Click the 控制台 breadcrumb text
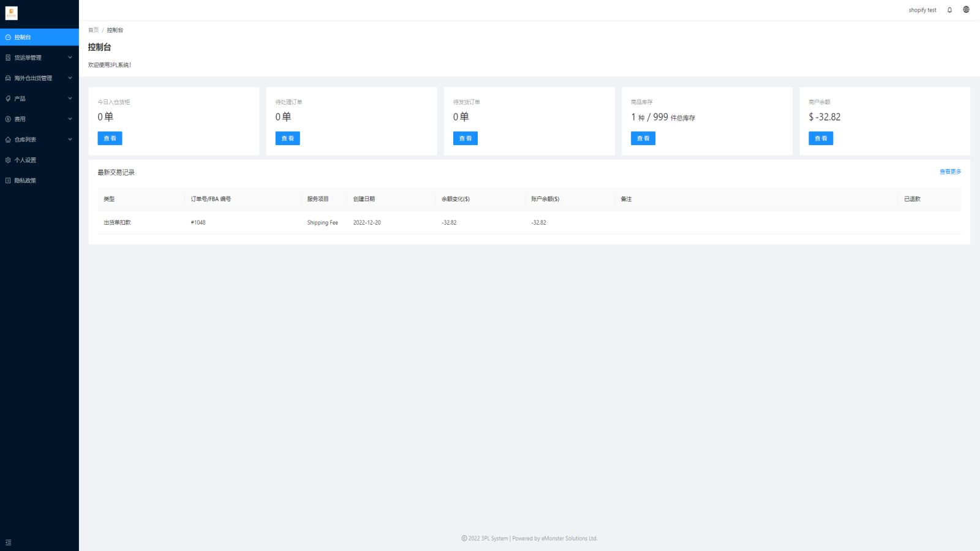The height and width of the screenshot is (551, 980). coord(115,30)
